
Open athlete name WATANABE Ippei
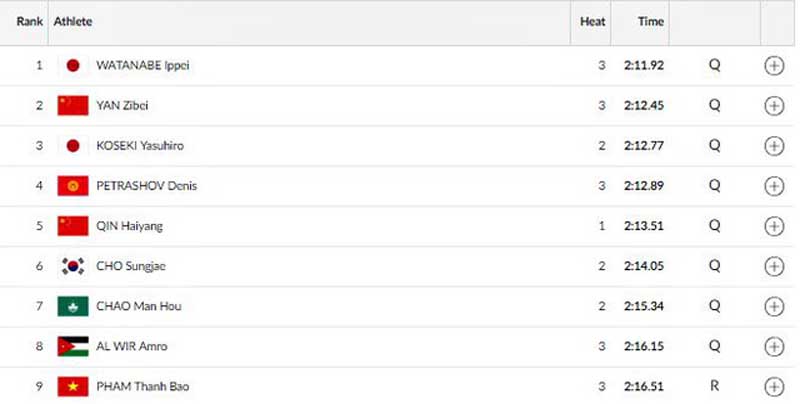click(x=143, y=65)
